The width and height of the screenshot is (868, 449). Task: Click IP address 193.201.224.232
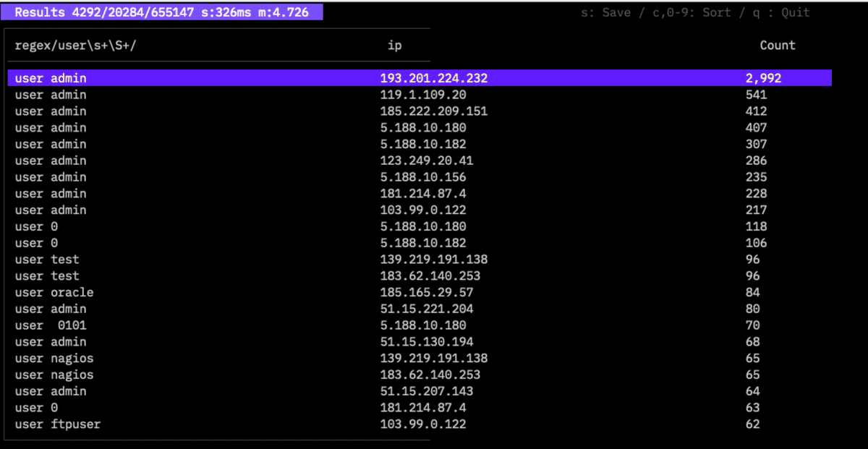coord(434,78)
